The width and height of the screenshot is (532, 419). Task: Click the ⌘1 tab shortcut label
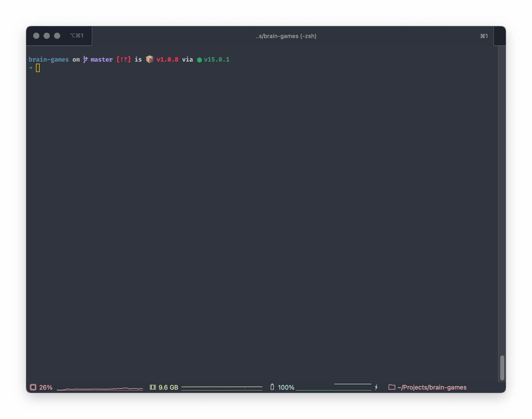click(x=484, y=36)
